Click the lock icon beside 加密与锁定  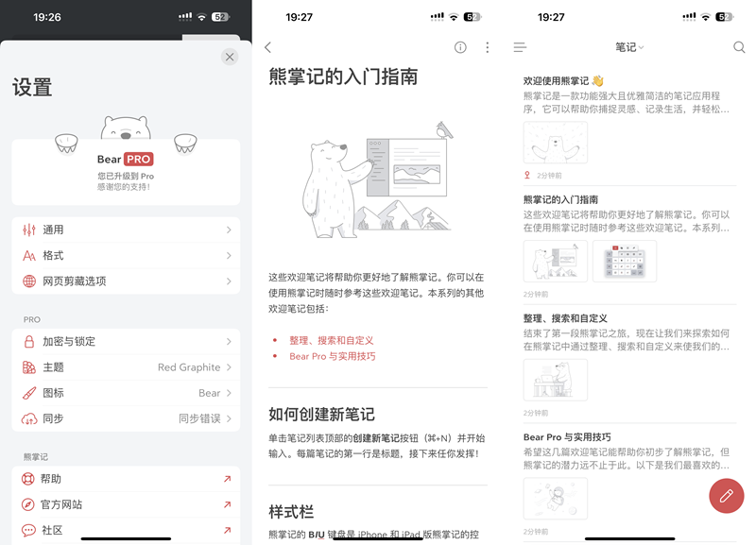29,341
